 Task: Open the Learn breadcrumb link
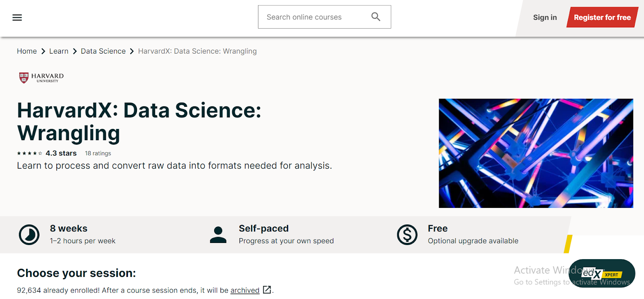[x=59, y=51]
